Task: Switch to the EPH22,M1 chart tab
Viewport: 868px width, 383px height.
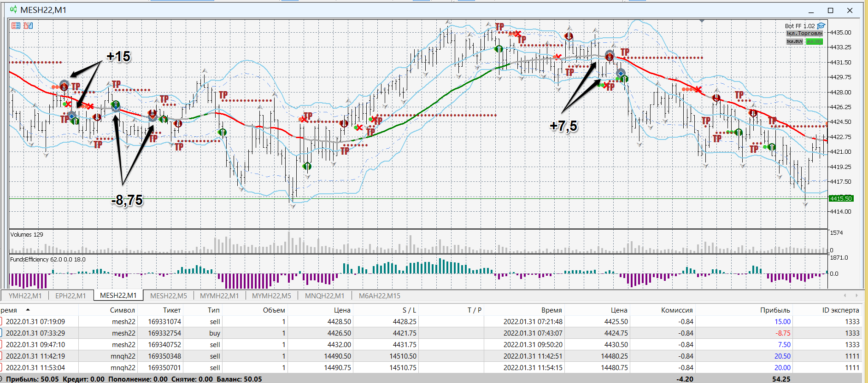Action: 70,296
